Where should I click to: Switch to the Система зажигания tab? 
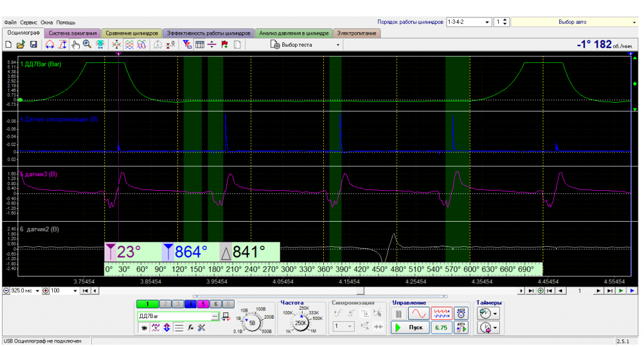click(73, 33)
